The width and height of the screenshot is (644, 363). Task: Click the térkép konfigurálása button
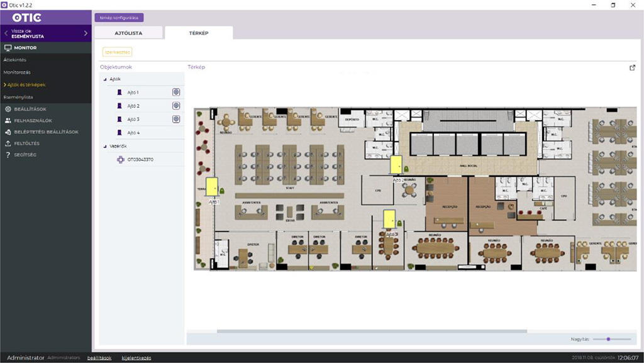coord(119,18)
